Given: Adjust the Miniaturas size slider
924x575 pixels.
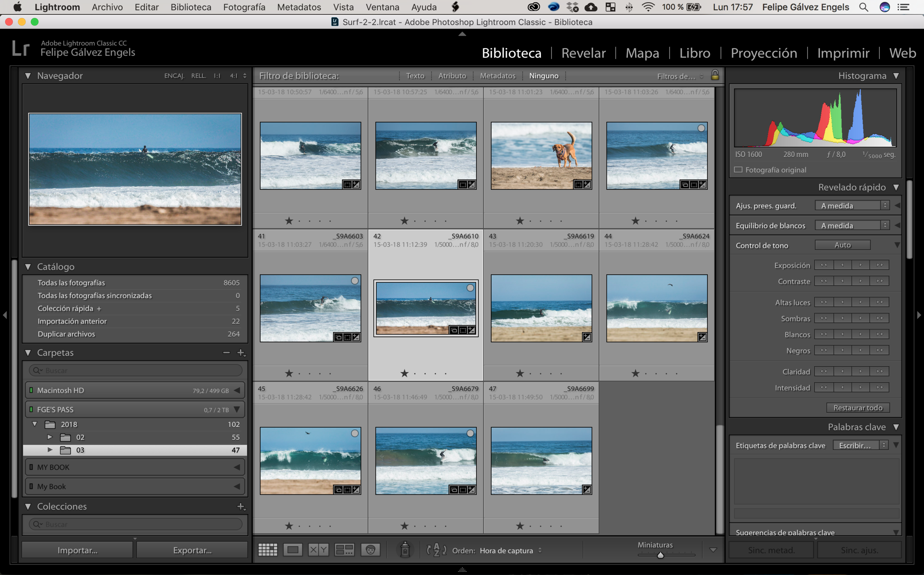Looking at the screenshot, I should (660, 555).
